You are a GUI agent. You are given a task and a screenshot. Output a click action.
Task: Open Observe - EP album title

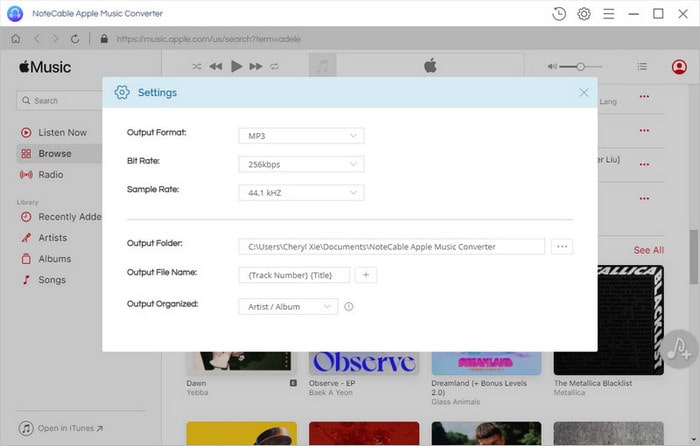point(332,383)
